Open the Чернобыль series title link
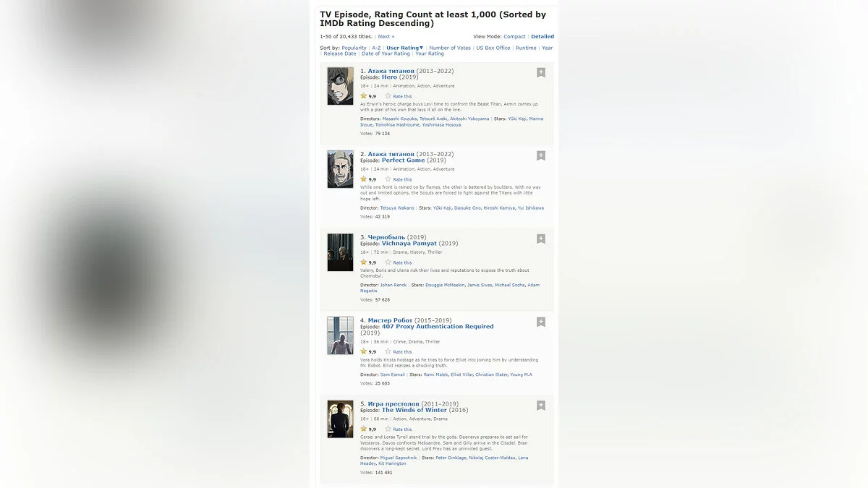The width and height of the screenshot is (868, 488). (387, 237)
